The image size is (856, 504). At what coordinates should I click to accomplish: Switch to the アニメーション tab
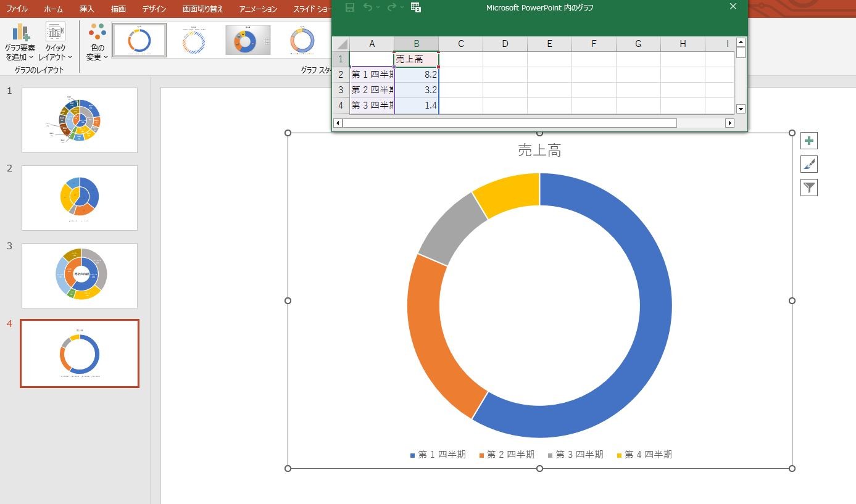tap(258, 9)
